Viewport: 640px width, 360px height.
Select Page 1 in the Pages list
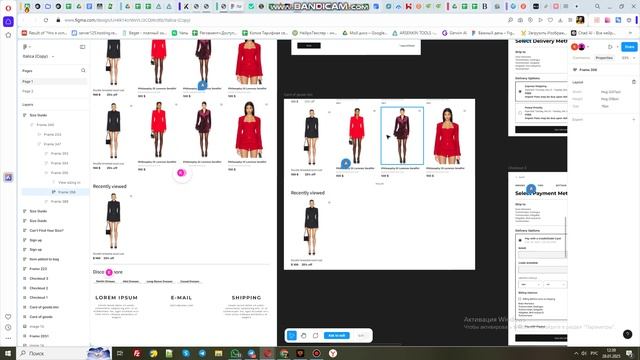click(54, 82)
